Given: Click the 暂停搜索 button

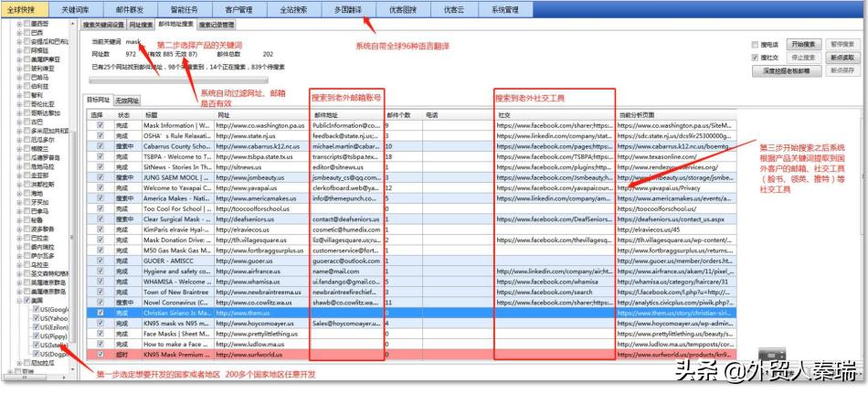Looking at the screenshot, I should tap(842, 44).
